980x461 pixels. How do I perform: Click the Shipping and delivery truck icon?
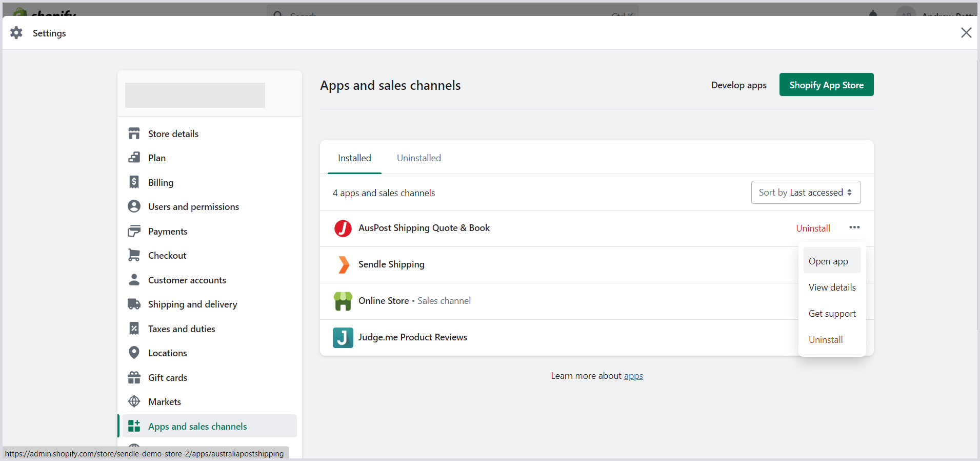pyautogui.click(x=134, y=304)
